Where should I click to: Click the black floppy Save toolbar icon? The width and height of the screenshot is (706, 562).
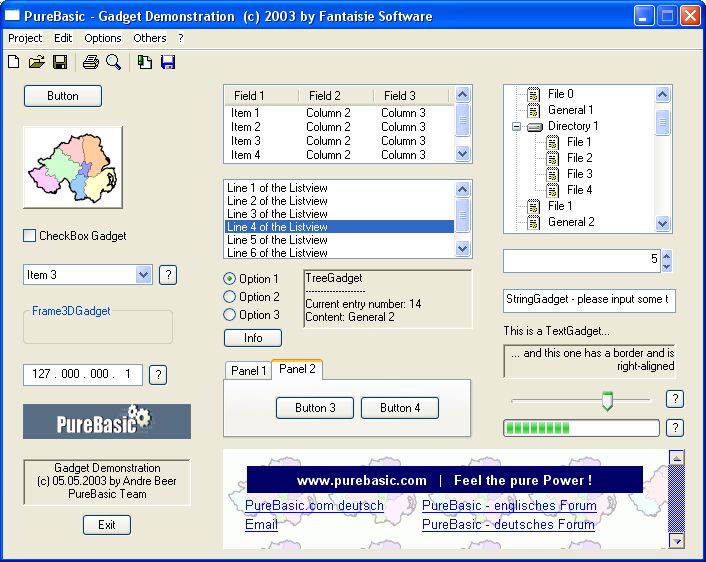coord(60,62)
